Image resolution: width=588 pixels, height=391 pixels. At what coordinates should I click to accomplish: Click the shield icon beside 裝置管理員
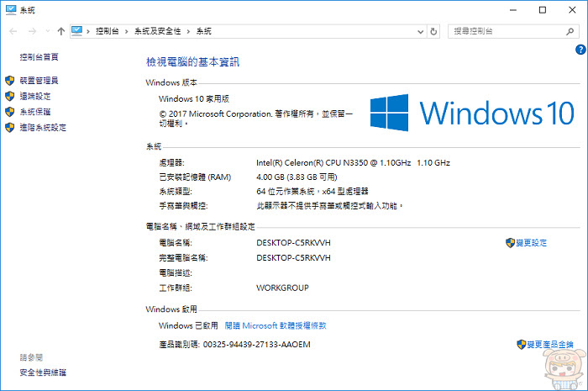click(10, 80)
